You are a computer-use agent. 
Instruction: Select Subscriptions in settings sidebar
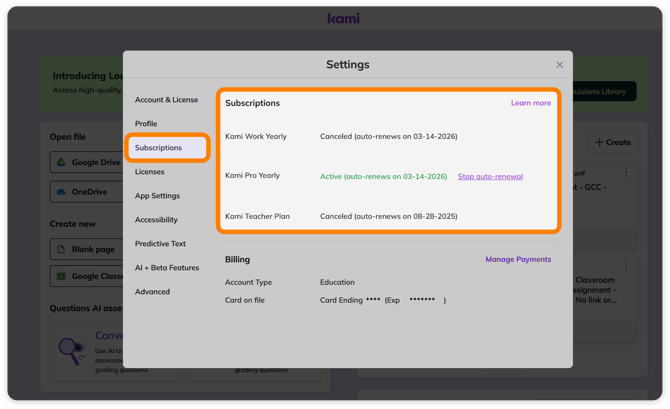167,147
